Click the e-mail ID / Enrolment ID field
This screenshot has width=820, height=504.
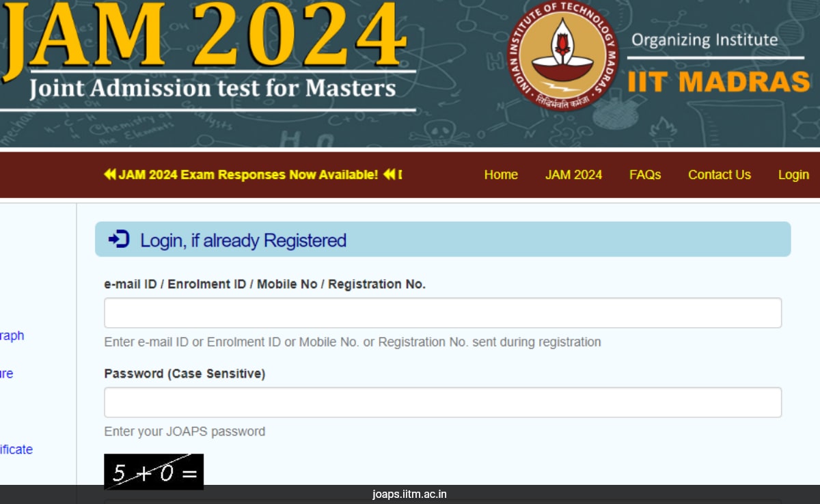pyautogui.click(x=443, y=312)
